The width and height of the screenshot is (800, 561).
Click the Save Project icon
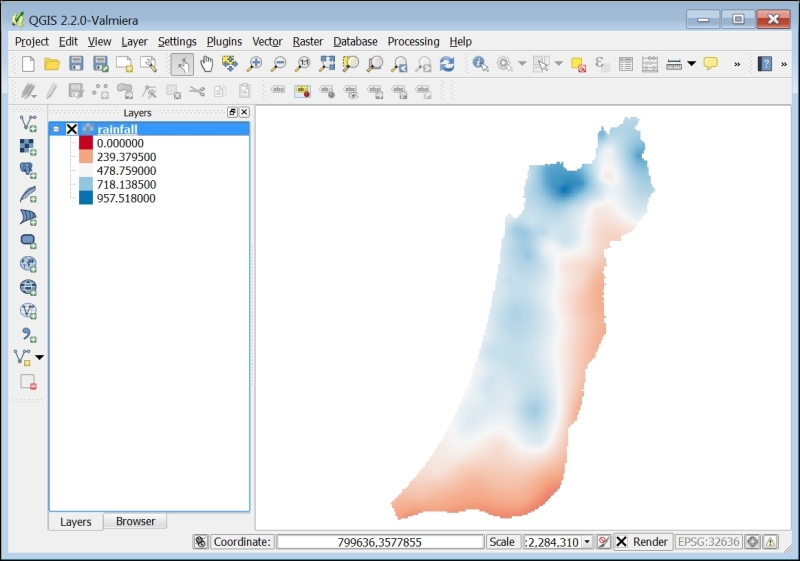pyautogui.click(x=76, y=64)
